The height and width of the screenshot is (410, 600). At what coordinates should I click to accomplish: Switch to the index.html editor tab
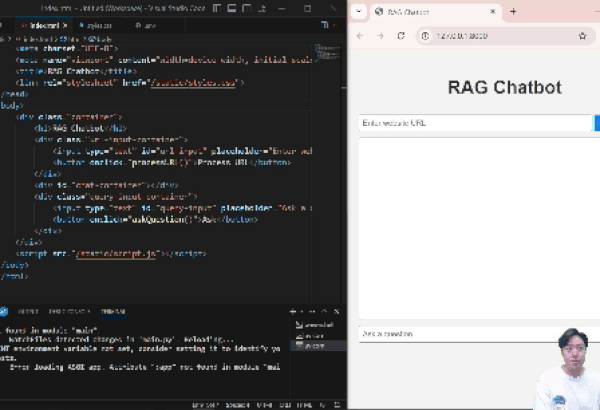[45, 24]
